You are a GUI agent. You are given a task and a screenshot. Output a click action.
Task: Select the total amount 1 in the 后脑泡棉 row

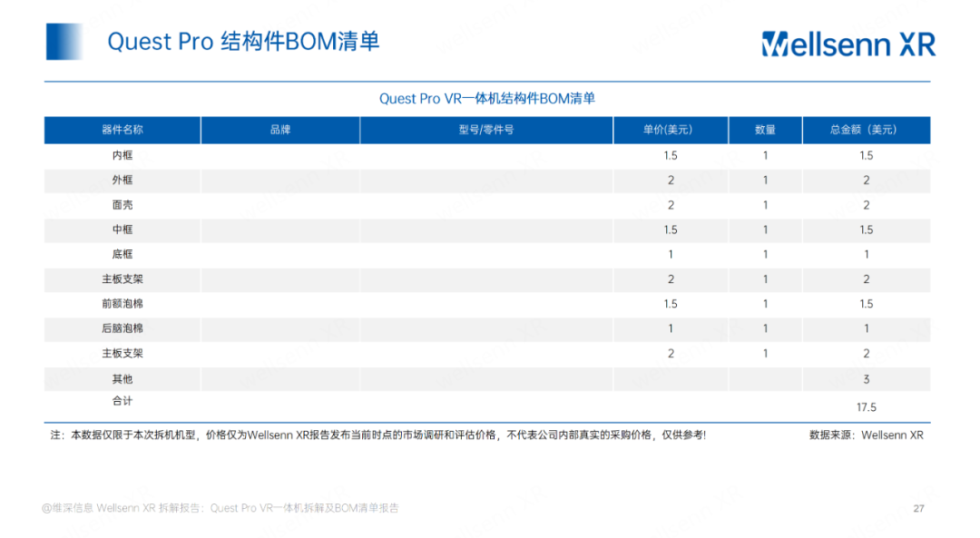tap(867, 328)
